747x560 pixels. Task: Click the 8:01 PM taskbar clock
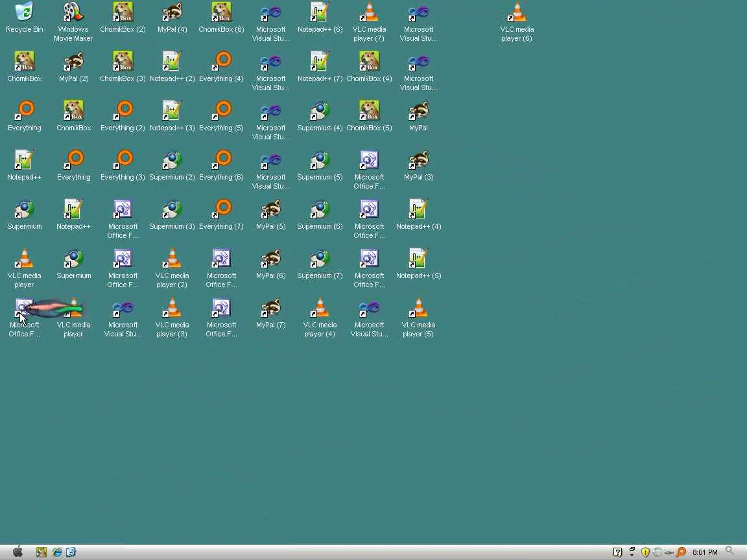point(705,552)
